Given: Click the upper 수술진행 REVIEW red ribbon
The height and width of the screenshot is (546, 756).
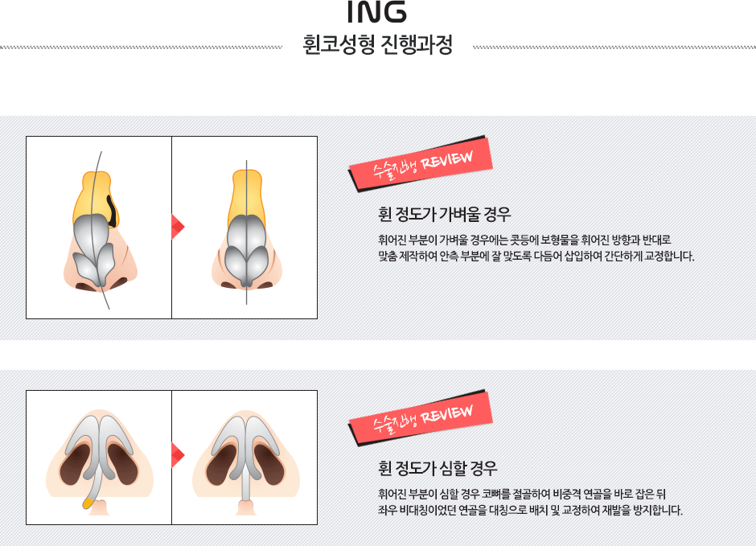Looking at the screenshot, I should 421,164.
